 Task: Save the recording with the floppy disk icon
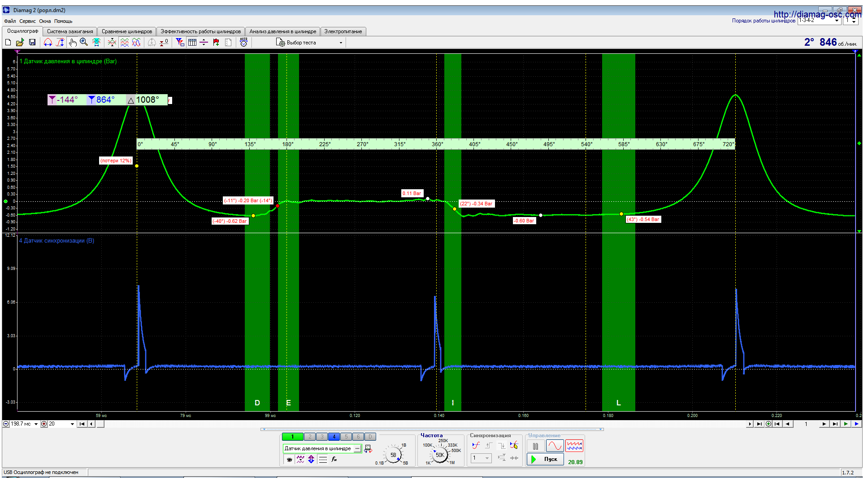(32, 42)
